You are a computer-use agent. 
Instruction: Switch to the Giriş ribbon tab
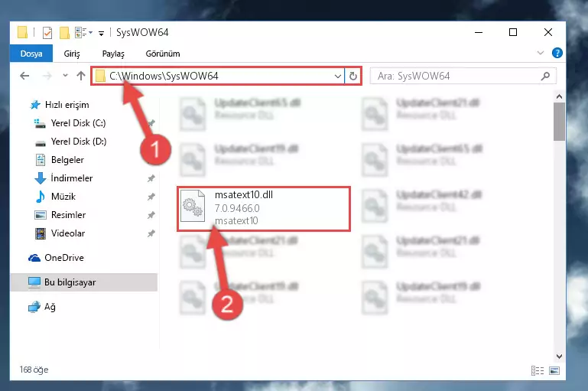coord(72,54)
